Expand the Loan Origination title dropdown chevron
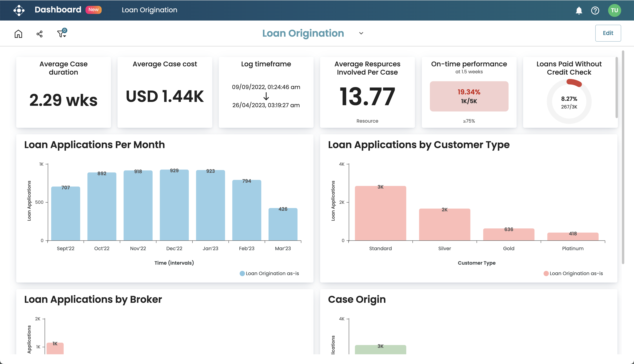Screen dimensions: 634x364 [361, 33]
